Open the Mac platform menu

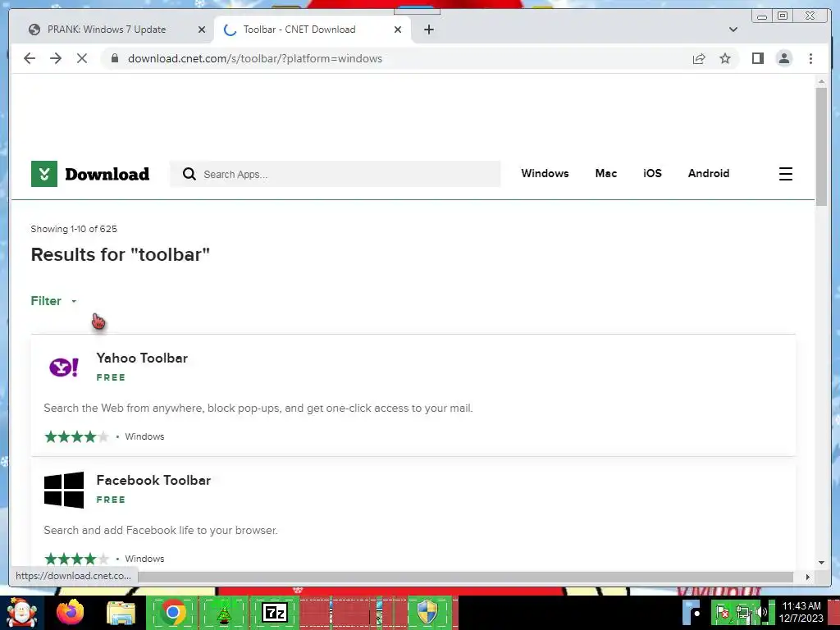606,173
